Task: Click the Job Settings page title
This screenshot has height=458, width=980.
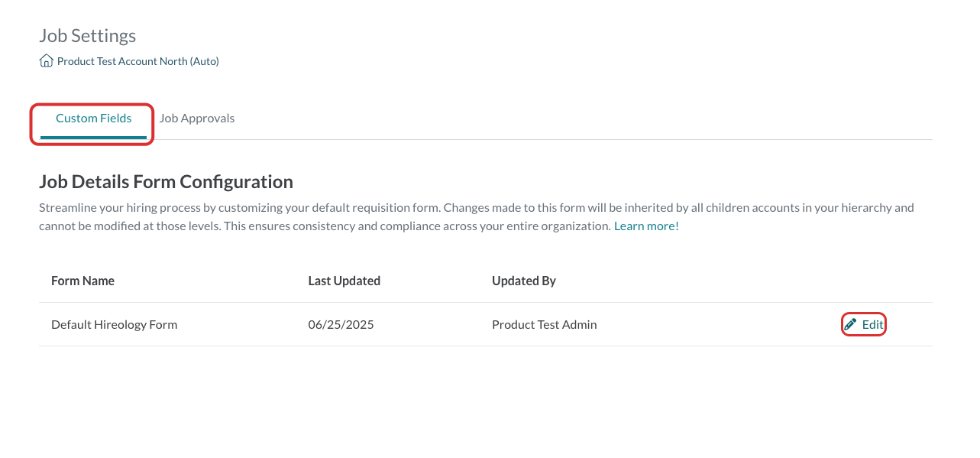Action: click(88, 36)
